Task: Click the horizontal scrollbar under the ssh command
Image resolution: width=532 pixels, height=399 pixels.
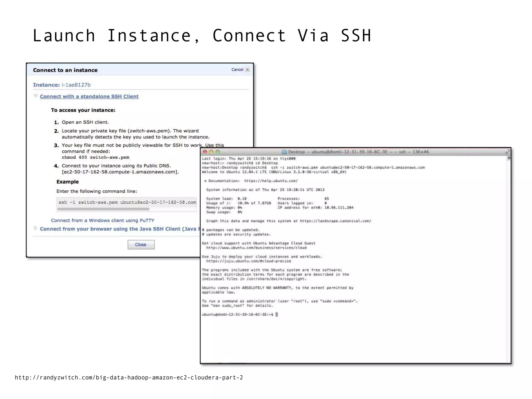Action: click(103, 209)
